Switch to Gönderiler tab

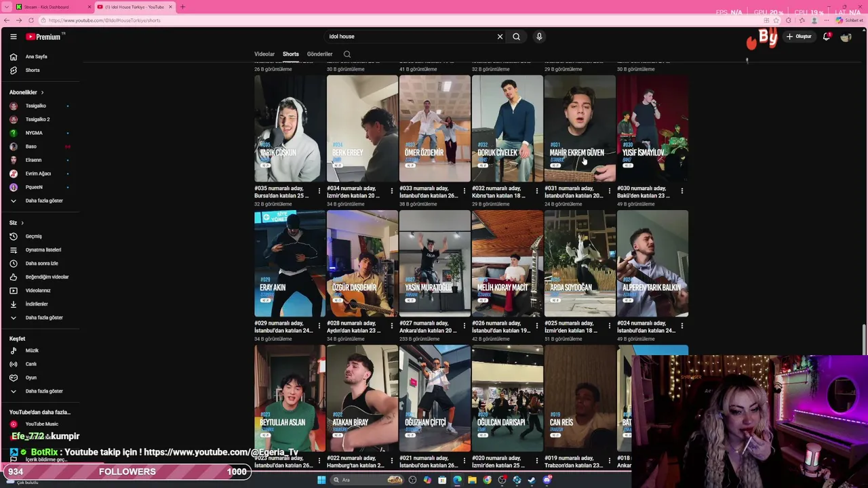click(319, 54)
